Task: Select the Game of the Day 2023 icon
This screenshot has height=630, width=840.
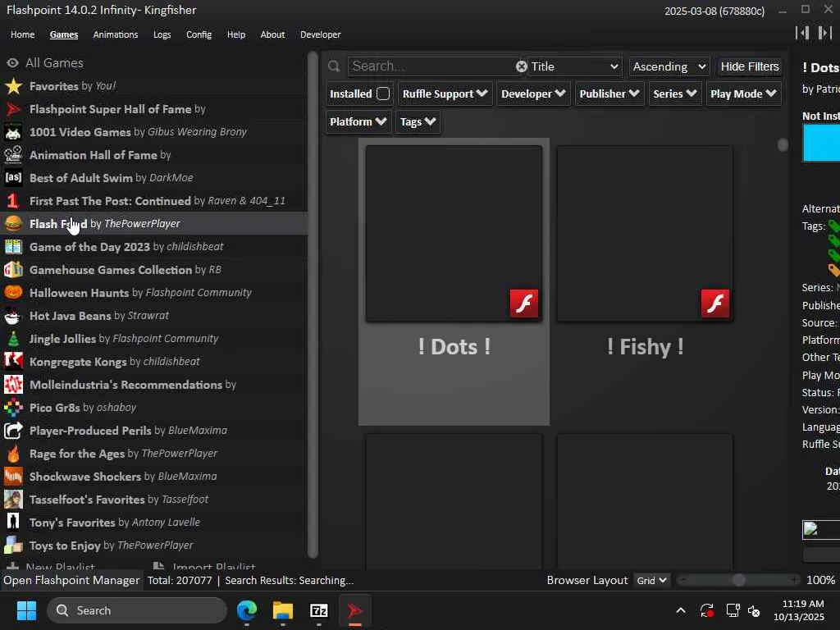Action: (13, 247)
